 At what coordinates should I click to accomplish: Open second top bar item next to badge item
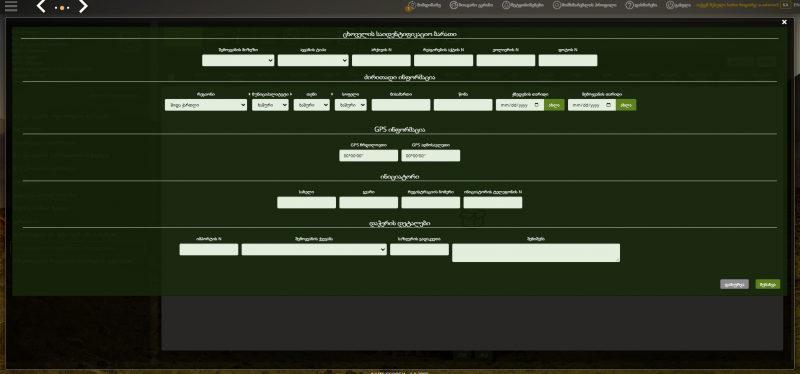point(471,5)
